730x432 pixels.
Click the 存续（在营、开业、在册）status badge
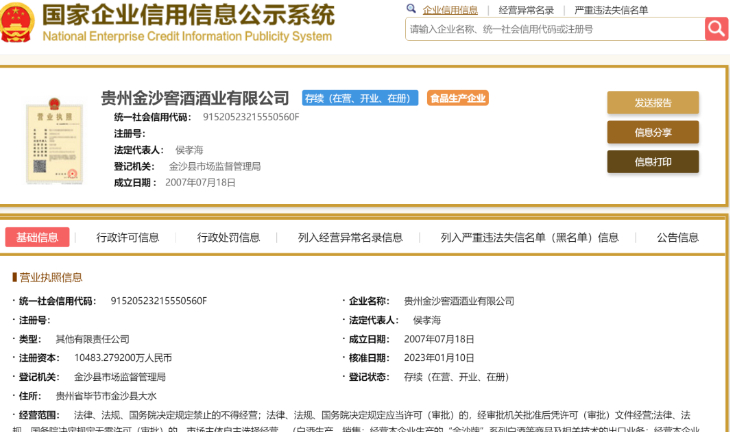(x=360, y=98)
